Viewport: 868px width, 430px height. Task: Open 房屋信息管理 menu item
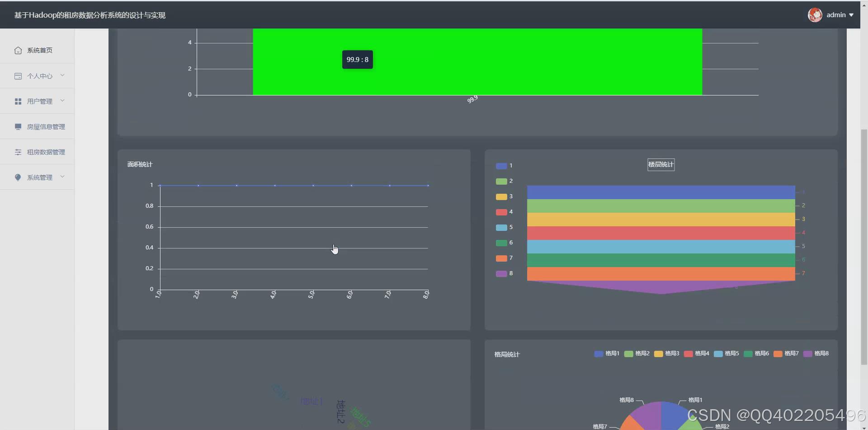pos(37,126)
